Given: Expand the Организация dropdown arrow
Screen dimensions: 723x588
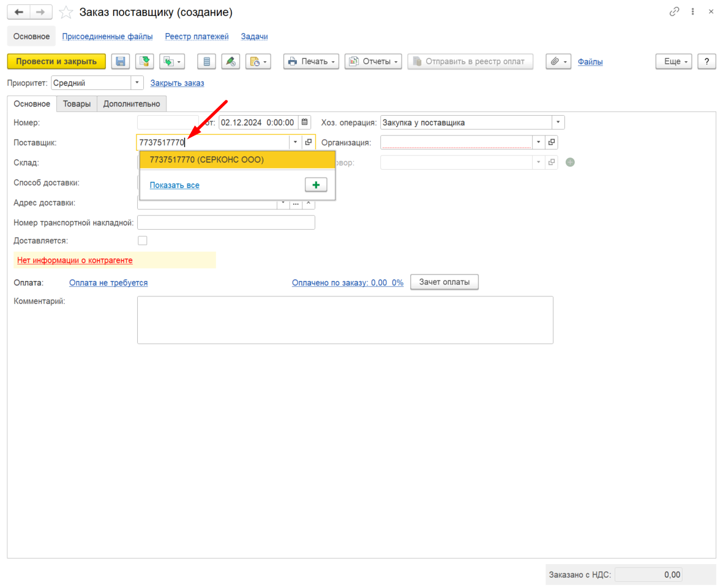Looking at the screenshot, I should (539, 142).
